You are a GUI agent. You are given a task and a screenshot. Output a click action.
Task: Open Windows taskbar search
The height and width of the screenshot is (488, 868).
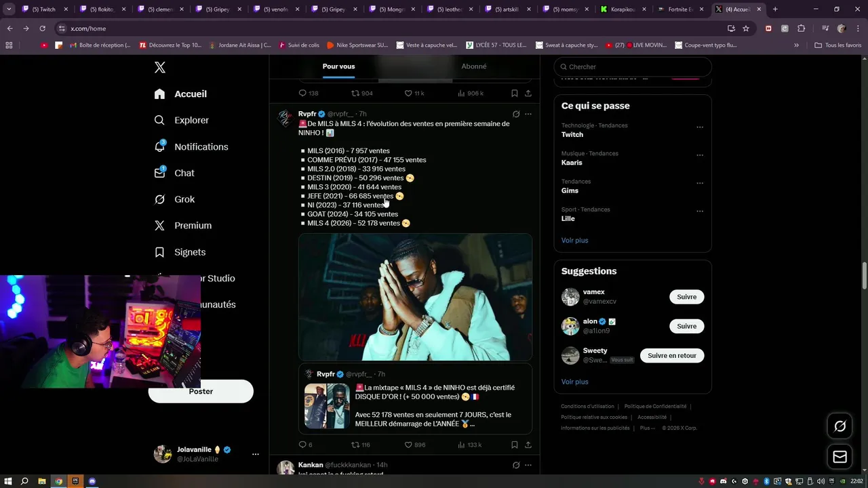24,481
